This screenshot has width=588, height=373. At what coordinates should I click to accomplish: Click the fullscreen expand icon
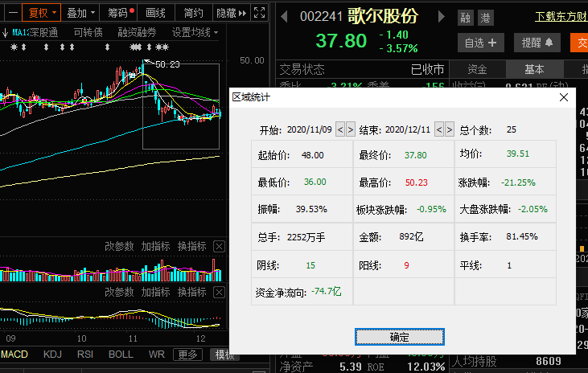click(260, 13)
